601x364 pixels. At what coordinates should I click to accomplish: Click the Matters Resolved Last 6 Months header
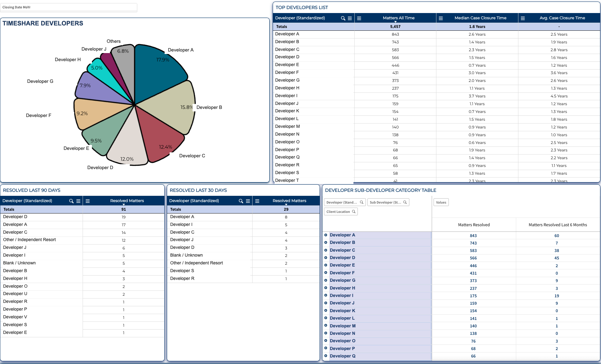point(558,225)
